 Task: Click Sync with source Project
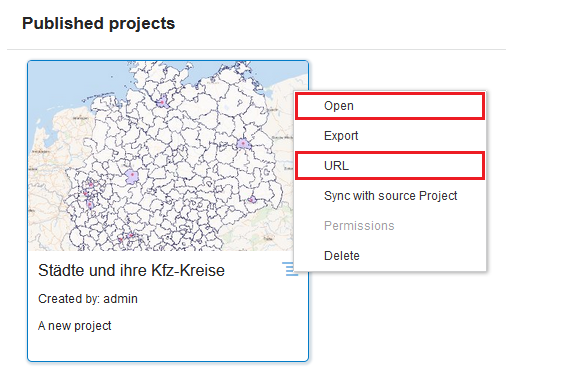pos(390,196)
